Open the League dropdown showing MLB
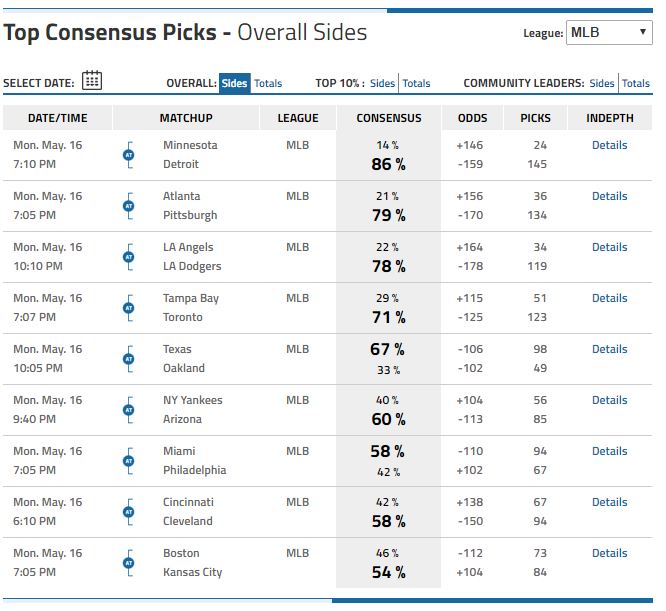The width and height of the screenshot is (666, 611). coord(609,33)
